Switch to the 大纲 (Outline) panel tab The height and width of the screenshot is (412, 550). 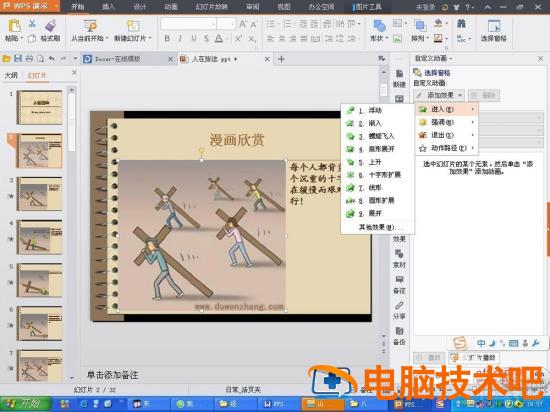pyautogui.click(x=11, y=75)
